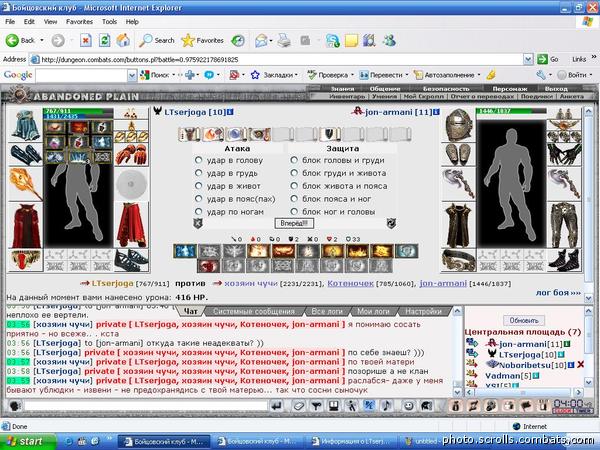
Task: Expand the 'Поиск' Google toolbar dropdown
Action: pyautogui.click(x=173, y=75)
